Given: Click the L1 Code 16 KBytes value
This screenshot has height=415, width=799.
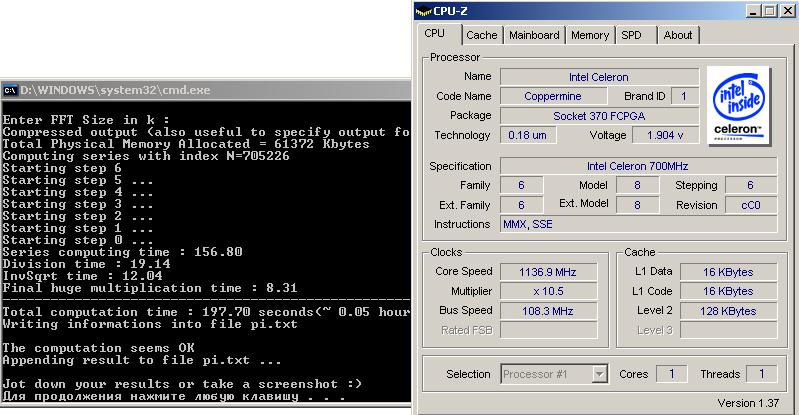Looking at the screenshot, I should (729, 291).
